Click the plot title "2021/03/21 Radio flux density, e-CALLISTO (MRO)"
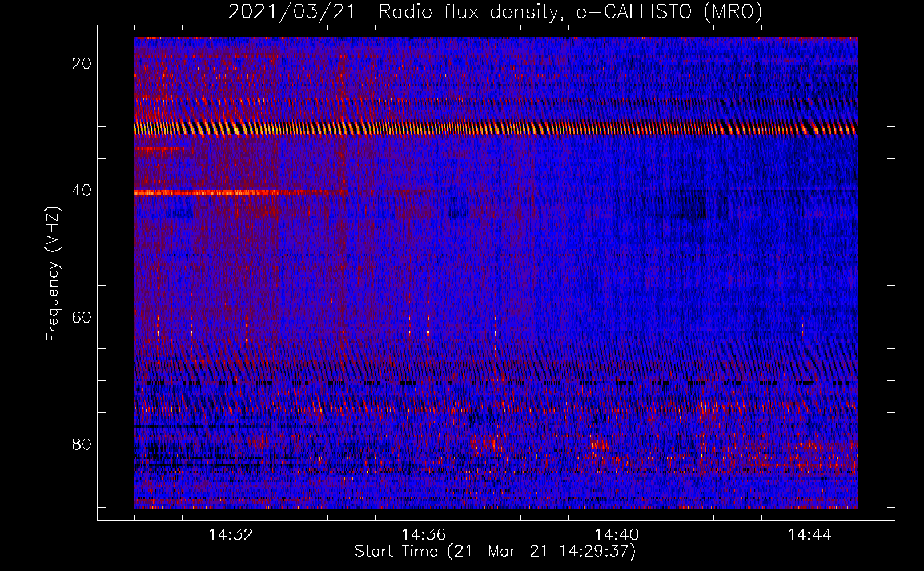 495,11
